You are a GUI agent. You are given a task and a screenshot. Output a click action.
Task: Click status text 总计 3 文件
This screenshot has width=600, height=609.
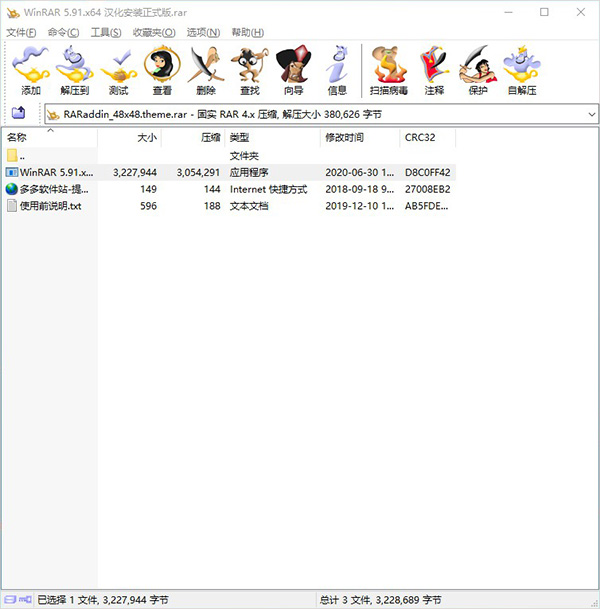point(381,600)
